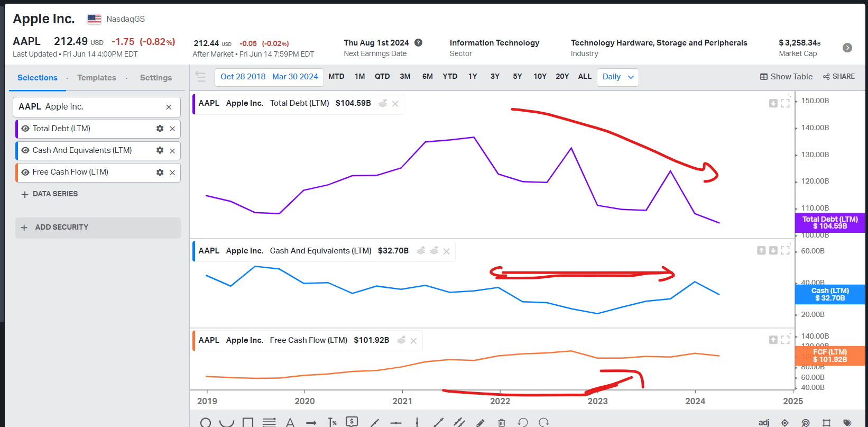Move Free Cash Flow pane up
The width and height of the screenshot is (868, 427).
click(773, 340)
